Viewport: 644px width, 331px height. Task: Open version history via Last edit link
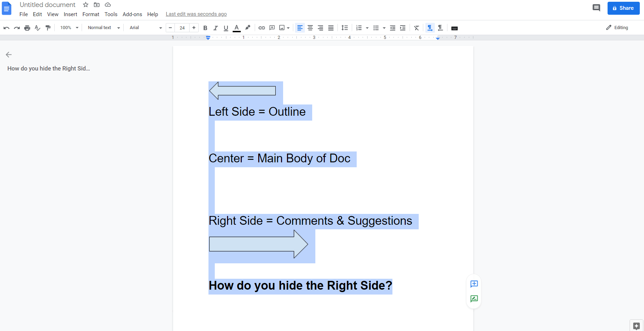pos(196,14)
